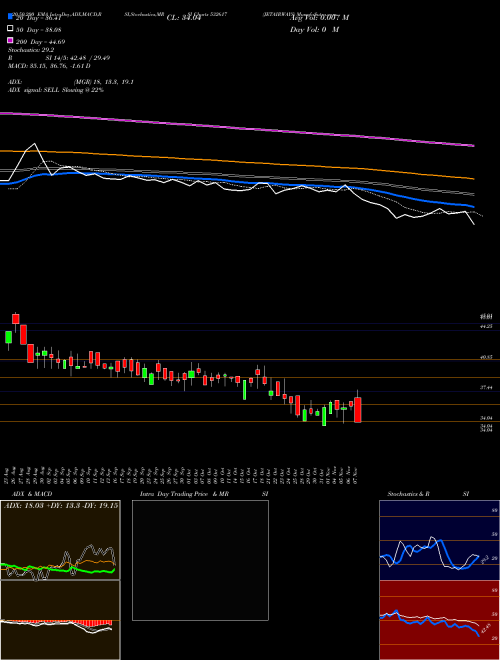Image resolution: width=500 pixels, height=660 pixels.
Task: Click the 'Stochastics & R' panel heading
Action: click(x=409, y=494)
